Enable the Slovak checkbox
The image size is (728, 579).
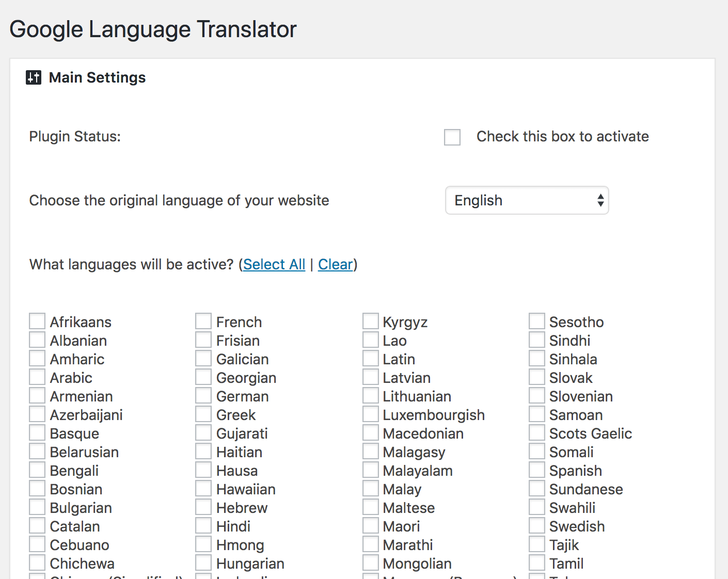tap(537, 377)
